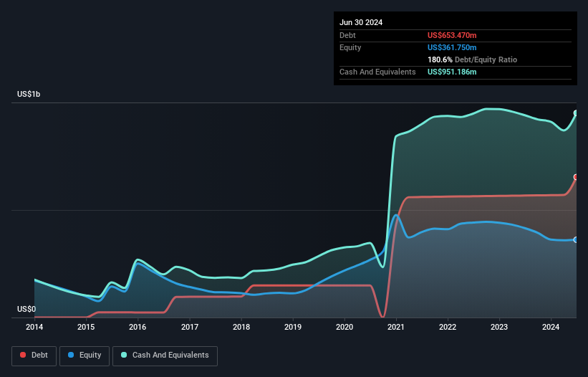The image size is (588, 377).
Task: Click the 2016 x-axis label
Action: coord(138,327)
